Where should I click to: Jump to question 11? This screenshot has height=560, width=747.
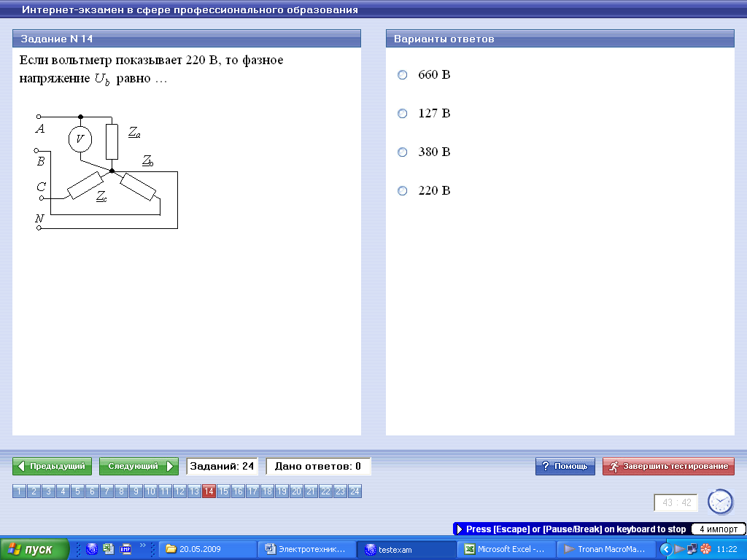point(165,491)
